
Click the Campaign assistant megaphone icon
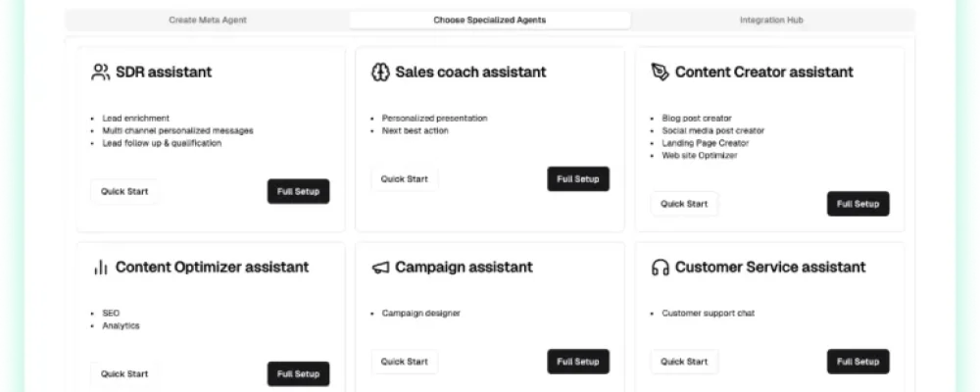(x=380, y=268)
